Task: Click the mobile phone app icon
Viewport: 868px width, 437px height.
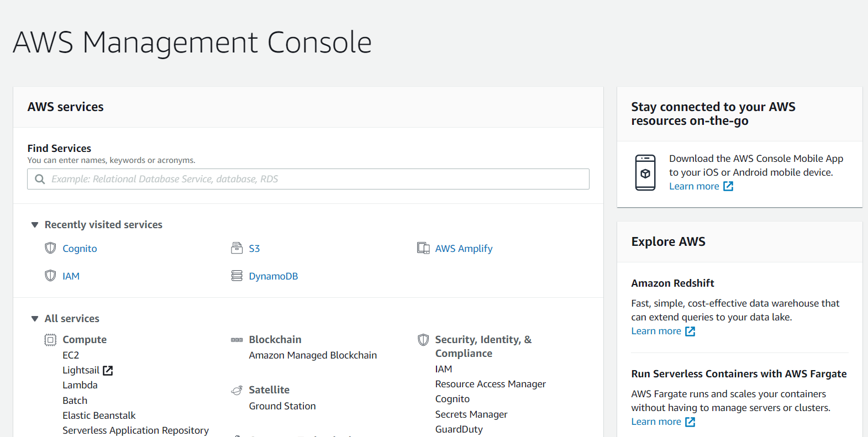Action: pyautogui.click(x=645, y=173)
